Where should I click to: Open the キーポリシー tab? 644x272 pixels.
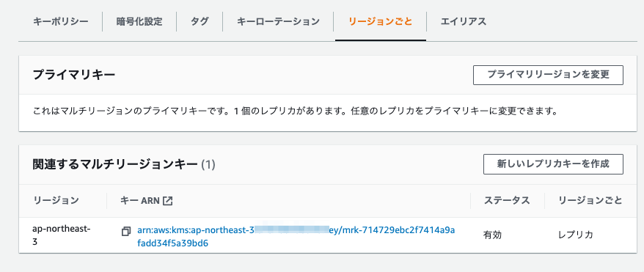pyautogui.click(x=60, y=21)
